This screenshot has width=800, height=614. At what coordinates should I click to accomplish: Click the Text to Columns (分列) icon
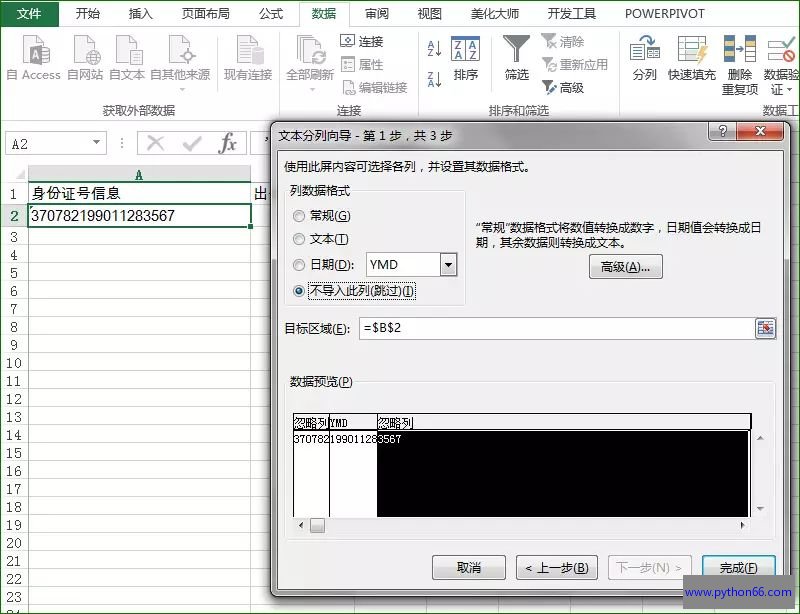click(645, 52)
